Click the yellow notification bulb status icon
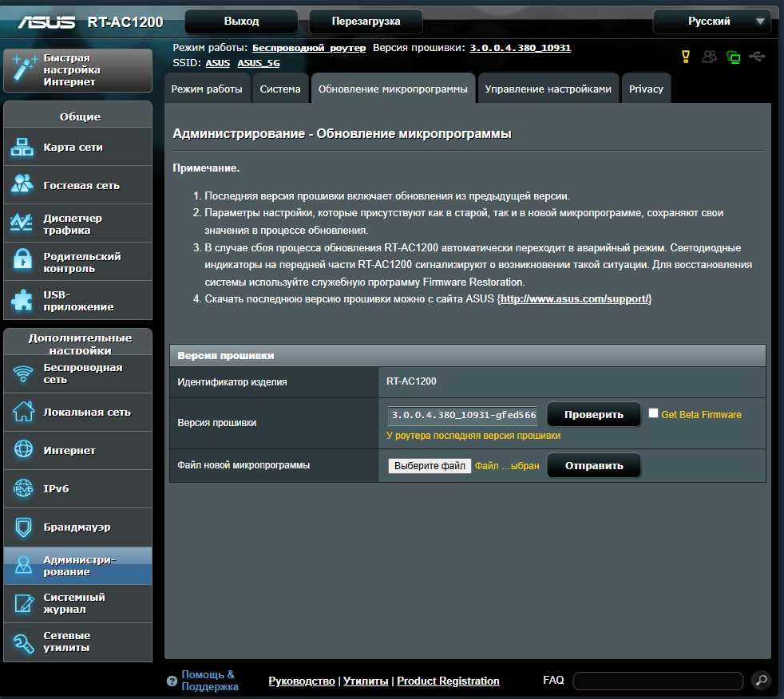Screen dimensions: 784x699 (686, 57)
